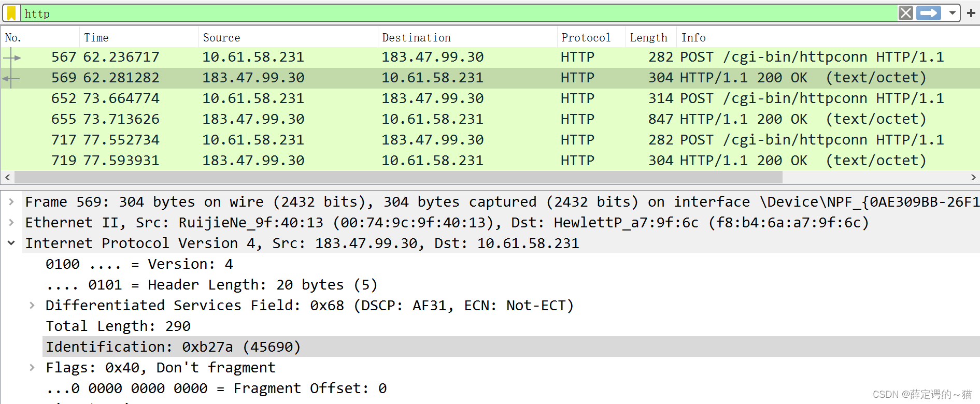The width and height of the screenshot is (980, 404).
Task: Select the Version: 4 field line
Action: click(139, 264)
